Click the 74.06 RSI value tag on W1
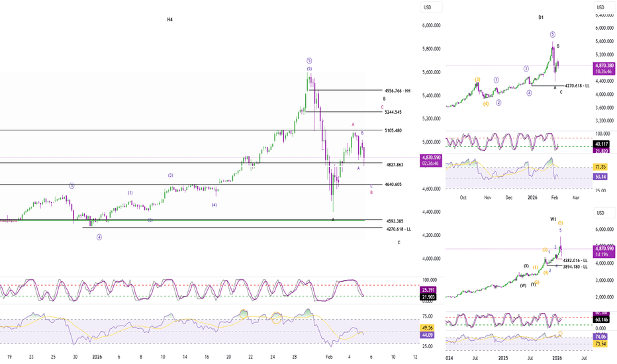 [x=600, y=337]
